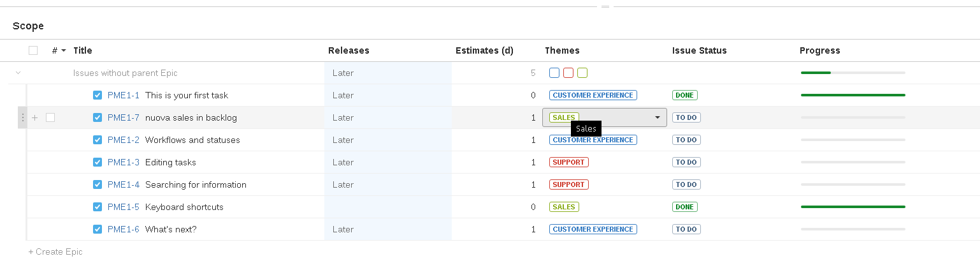This screenshot has width=980, height=263.
Task: Click the TO DO status on PME1-3
Action: pyautogui.click(x=686, y=162)
